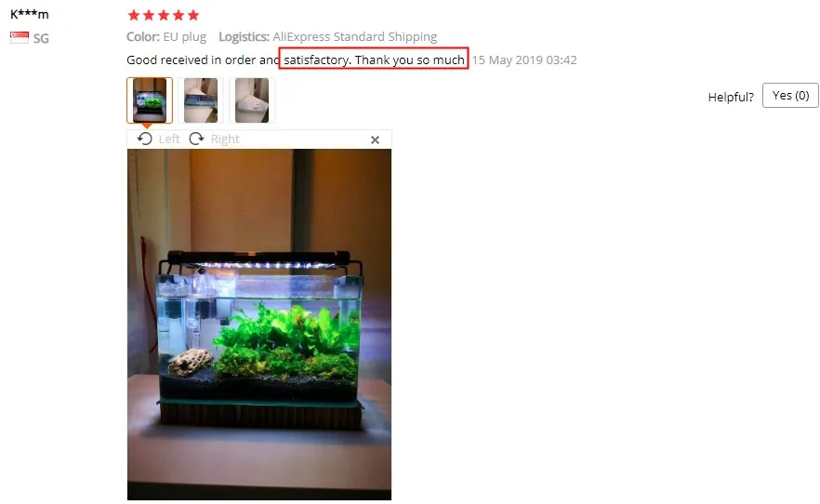Click the first red rating star
This screenshot has height=504, width=820.
pyautogui.click(x=134, y=15)
